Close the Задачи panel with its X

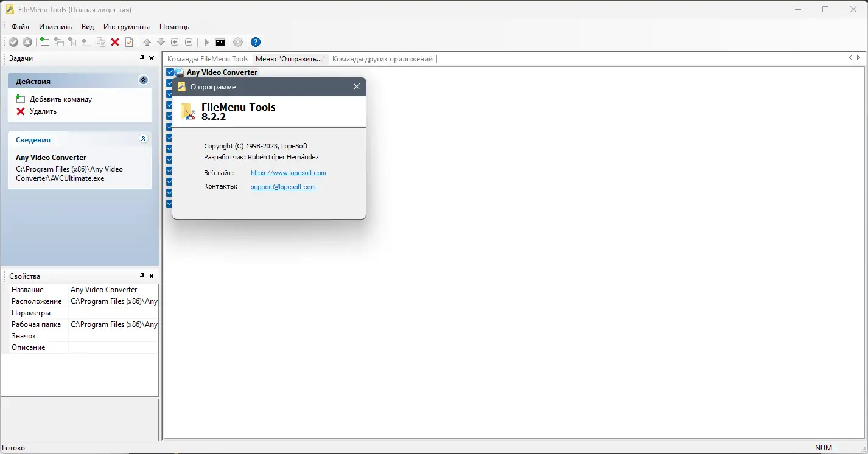coord(152,58)
